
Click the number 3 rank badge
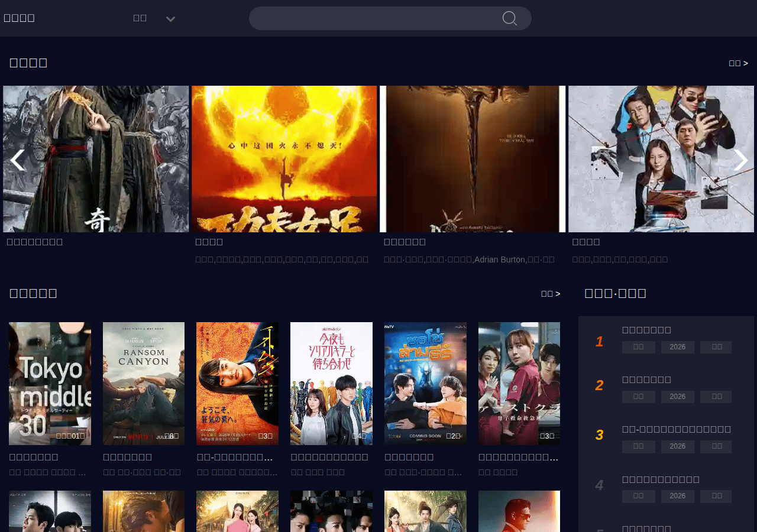click(x=599, y=435)
